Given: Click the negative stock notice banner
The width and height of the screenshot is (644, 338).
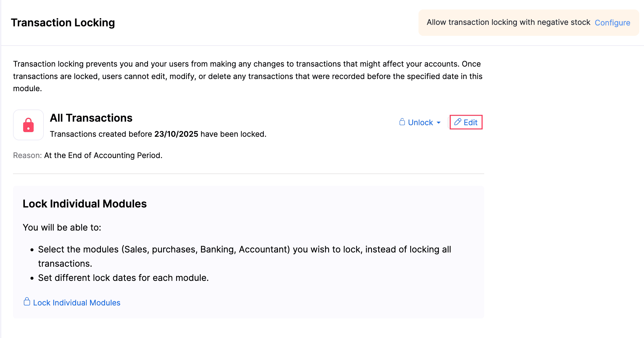Looking at the screenshot, I should 508,22.
